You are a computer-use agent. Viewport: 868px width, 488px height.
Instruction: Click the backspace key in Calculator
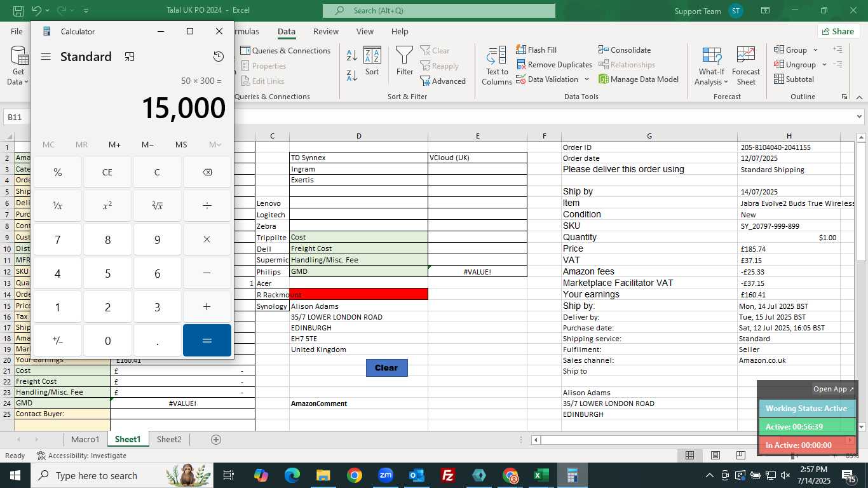[207, 172]
